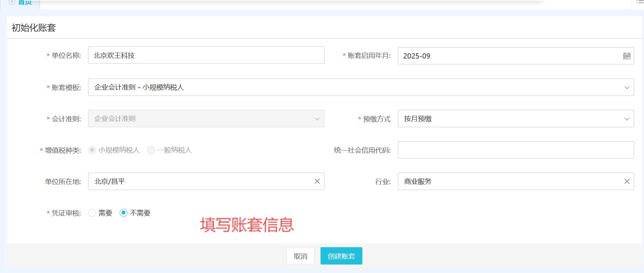Image resolution: width=644 pixels, height=273 pixels.
Task: Select 不需要 for 凭证审核
Action: click(x=123, y=213)
